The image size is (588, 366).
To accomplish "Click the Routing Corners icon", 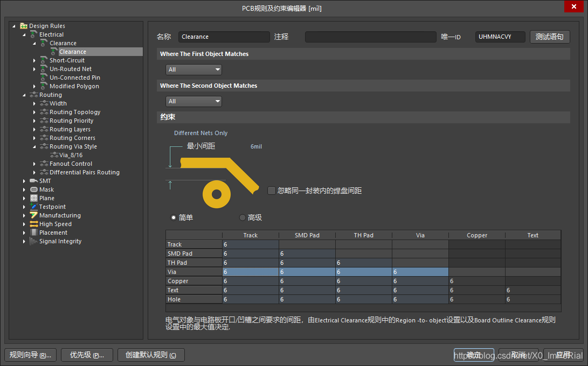I will tap(44, 138).
